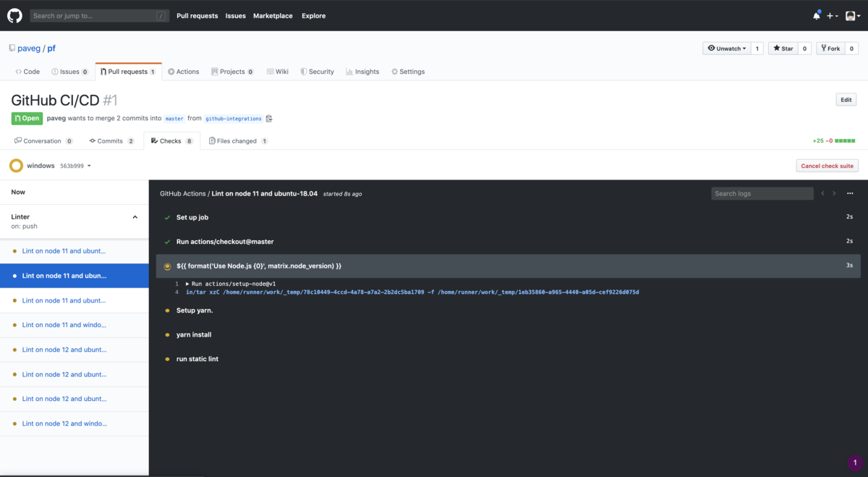Open Explore in top navigation
Screen dimensions: 868x477
[x=313, y=16]
